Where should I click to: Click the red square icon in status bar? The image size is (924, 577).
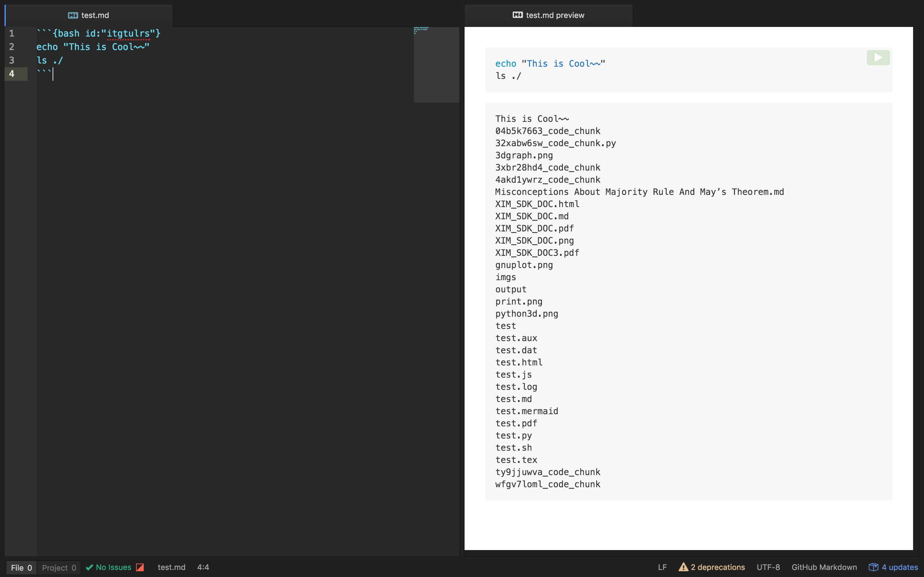pyautogui.click(x=140, y=567)
